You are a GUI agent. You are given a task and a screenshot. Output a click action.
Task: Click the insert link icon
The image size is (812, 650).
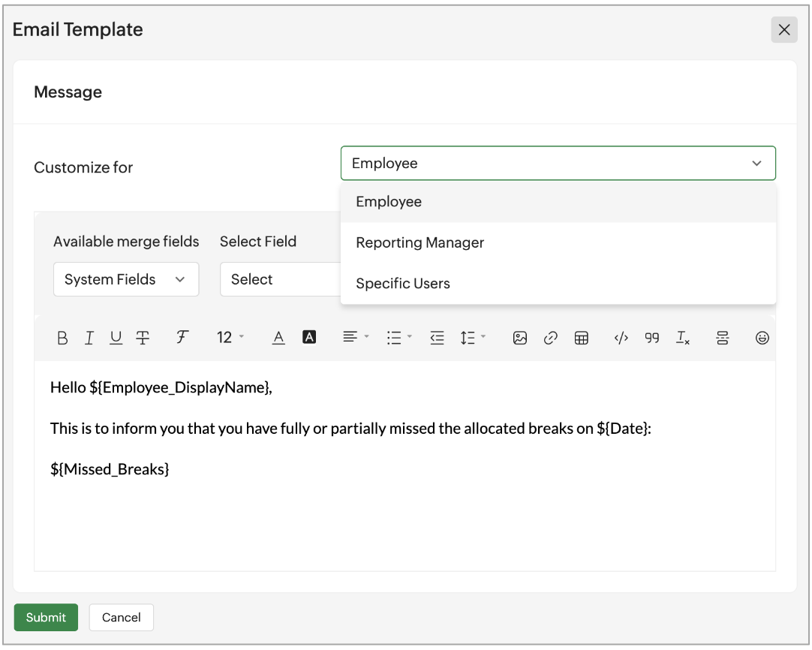[551, 339]
